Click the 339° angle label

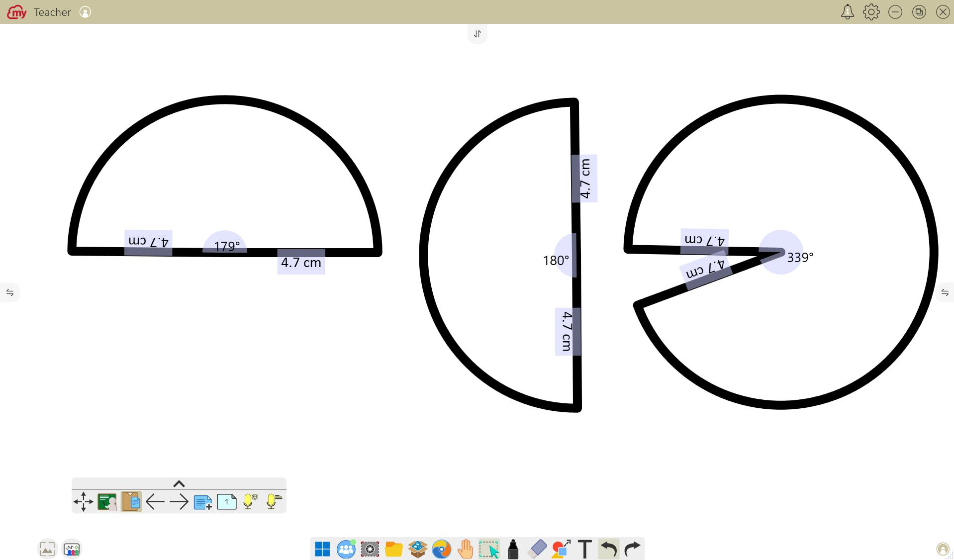point(800,257)
